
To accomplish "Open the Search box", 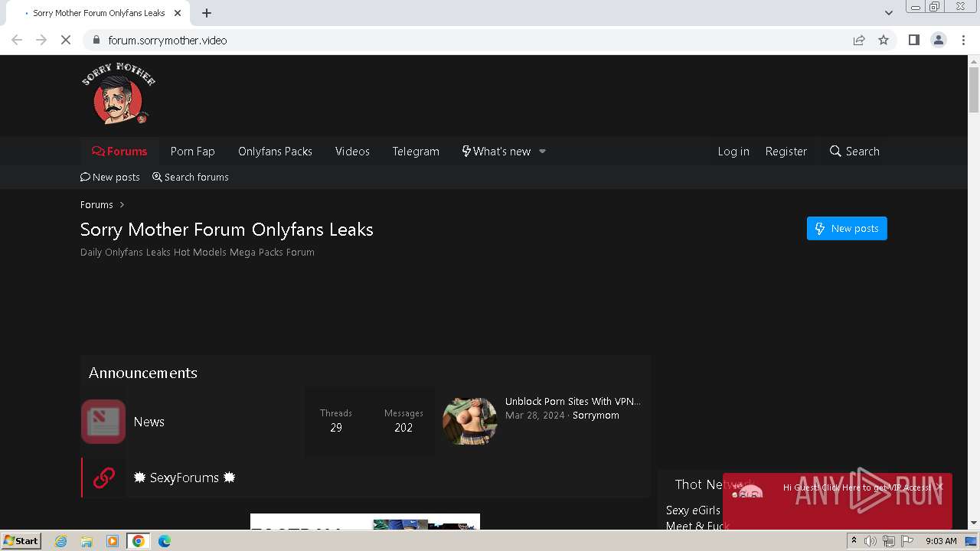I will (x=854, y=152).
